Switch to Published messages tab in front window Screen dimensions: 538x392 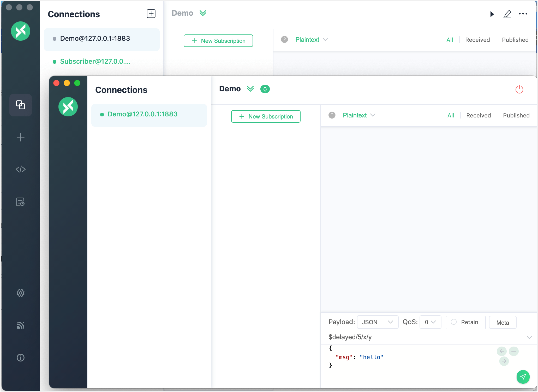coord(516,115)
